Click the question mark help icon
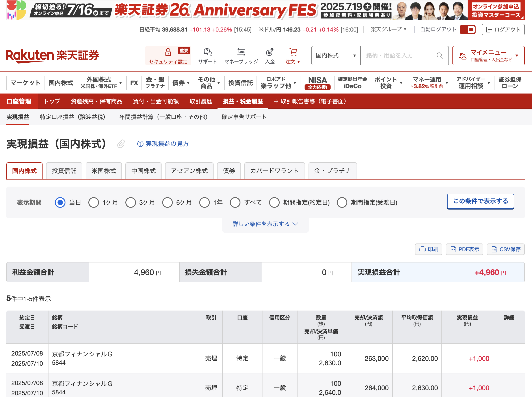Screen dimensions: 532x397 click(x=140, y=144)
